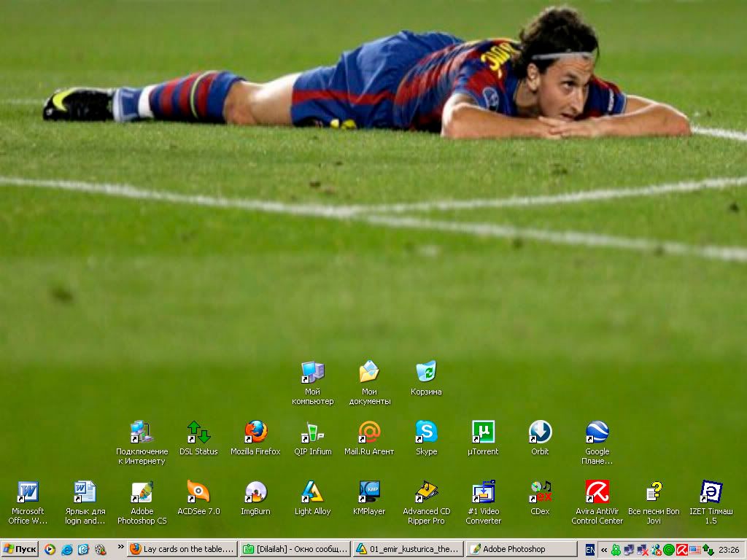Image resolution: width=747 pixels, height=560 pixels.
Task: Expand hidden system tray icons chevron
Action: (604, 550)
